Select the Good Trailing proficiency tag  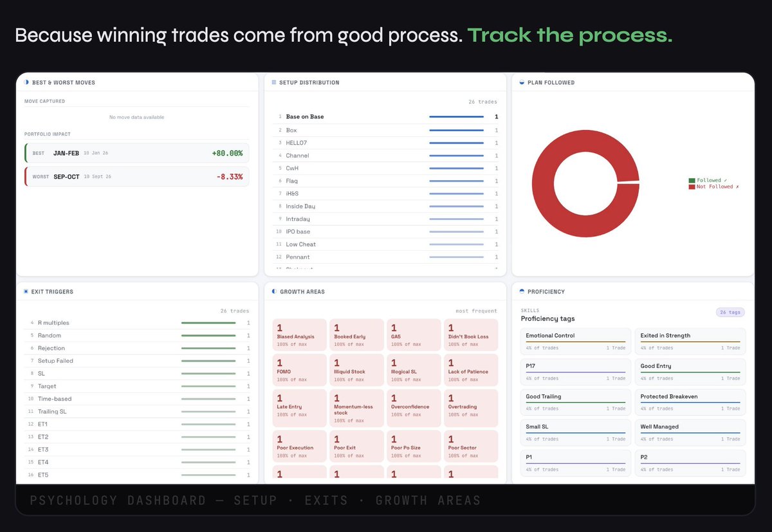pyautogui.click(x=576, y=401)
